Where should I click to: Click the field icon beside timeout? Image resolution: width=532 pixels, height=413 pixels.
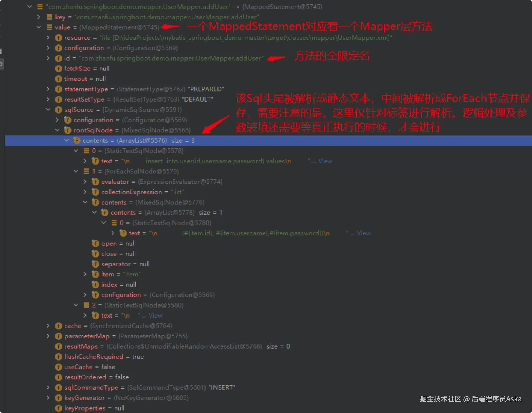pos(59,79)
